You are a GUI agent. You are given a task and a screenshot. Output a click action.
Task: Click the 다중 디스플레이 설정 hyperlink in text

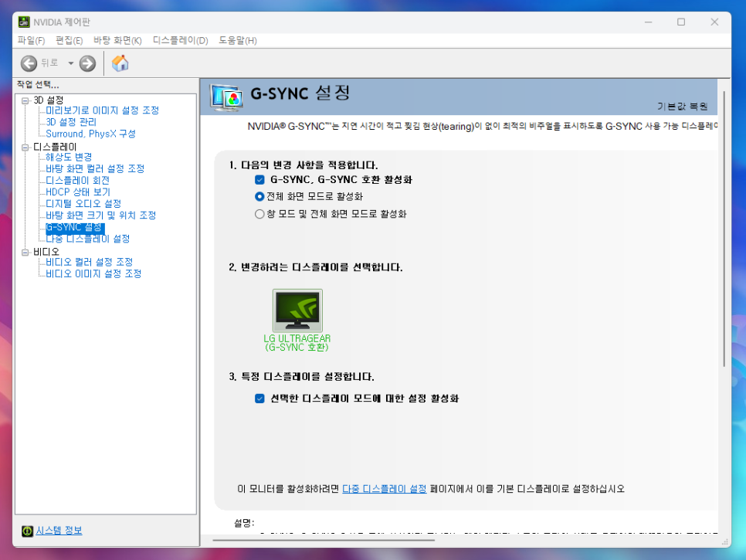(385, 489)
